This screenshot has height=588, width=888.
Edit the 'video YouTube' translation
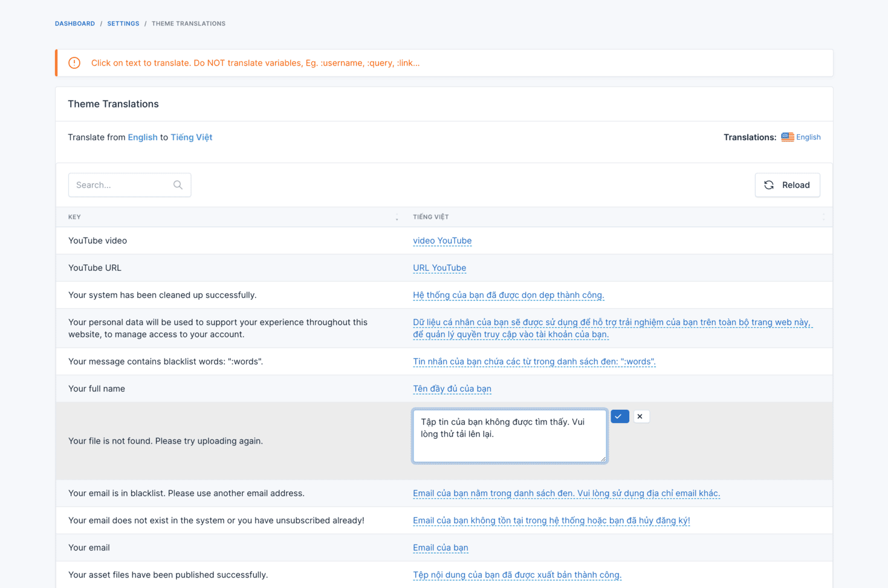point(442,241)
